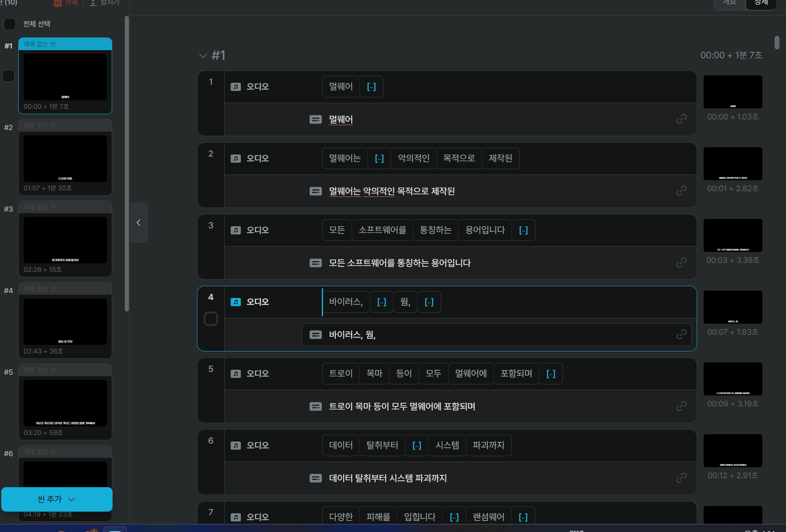Click the audio icon in clip 7

tap(236, 517)
